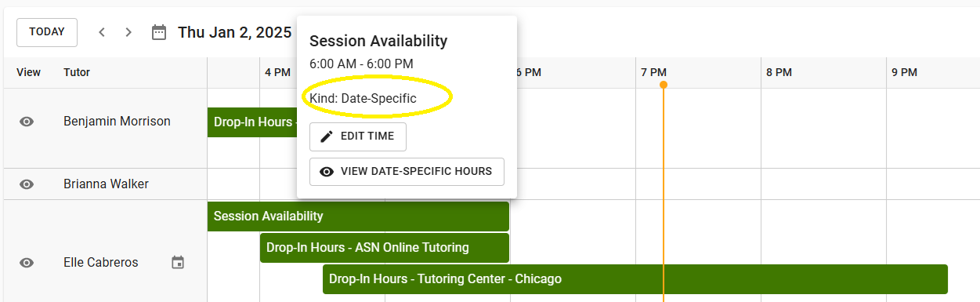980x302 pixels.
Task: Go to the previous day arrow
Action: point(102,32)
